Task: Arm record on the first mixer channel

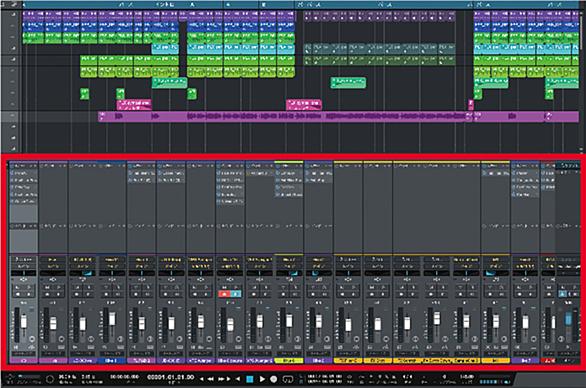Action: pyautogui.click(x=18, y=294)
